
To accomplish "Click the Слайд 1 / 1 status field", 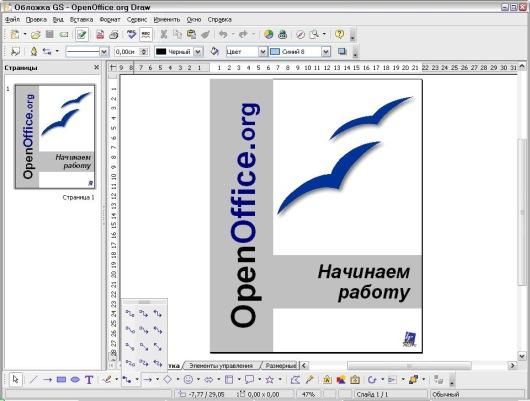I will (x=392, y=394).
